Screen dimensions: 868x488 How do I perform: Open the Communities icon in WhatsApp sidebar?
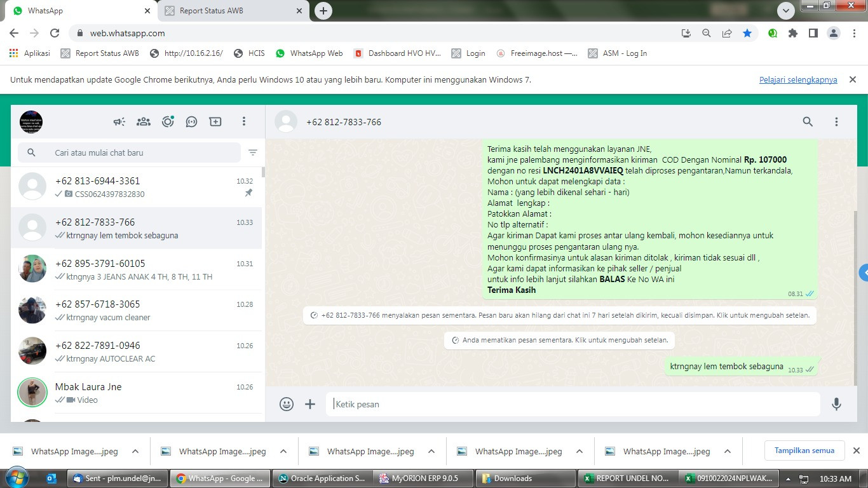click(144, 121)
